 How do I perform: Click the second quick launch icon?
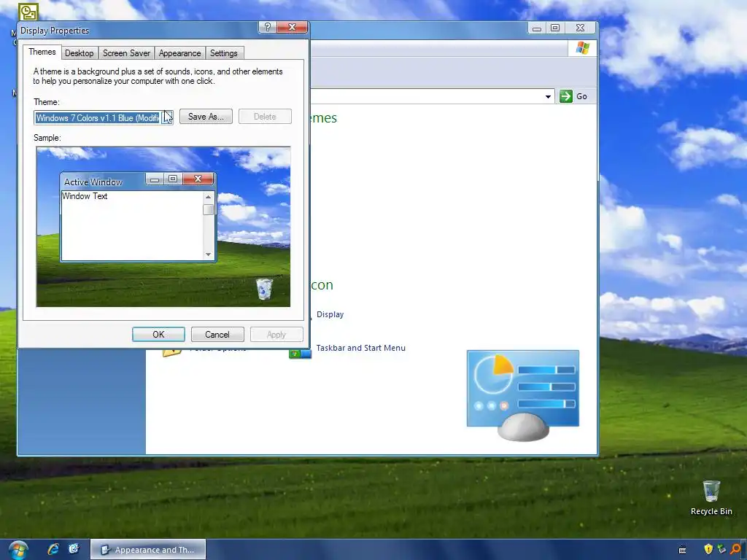pyautogui.click(x=74, y=549)
